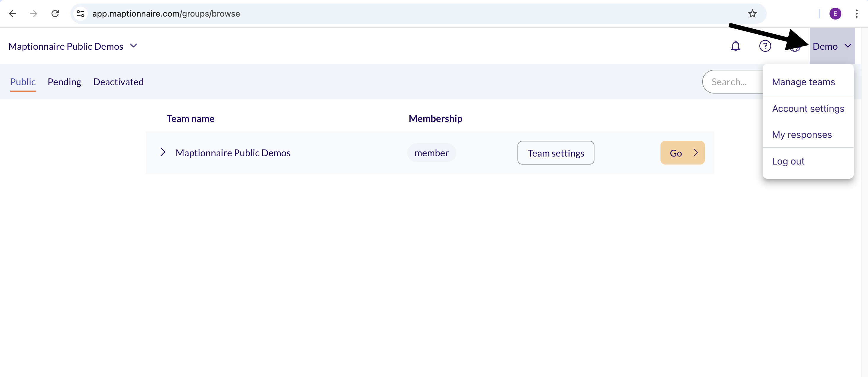Toggle the Demo user menu
This screenshot has width=868, height=377.
(x=832, y=46)
